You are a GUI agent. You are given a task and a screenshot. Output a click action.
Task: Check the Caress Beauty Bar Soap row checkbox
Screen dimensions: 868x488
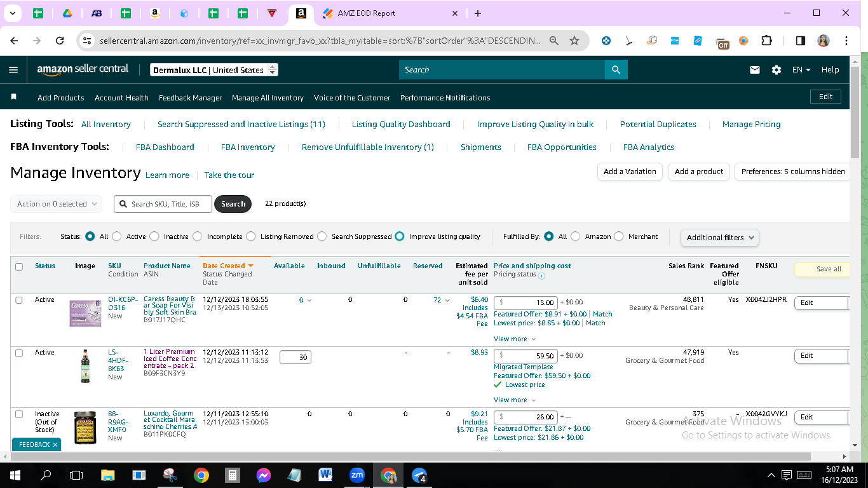19,300
